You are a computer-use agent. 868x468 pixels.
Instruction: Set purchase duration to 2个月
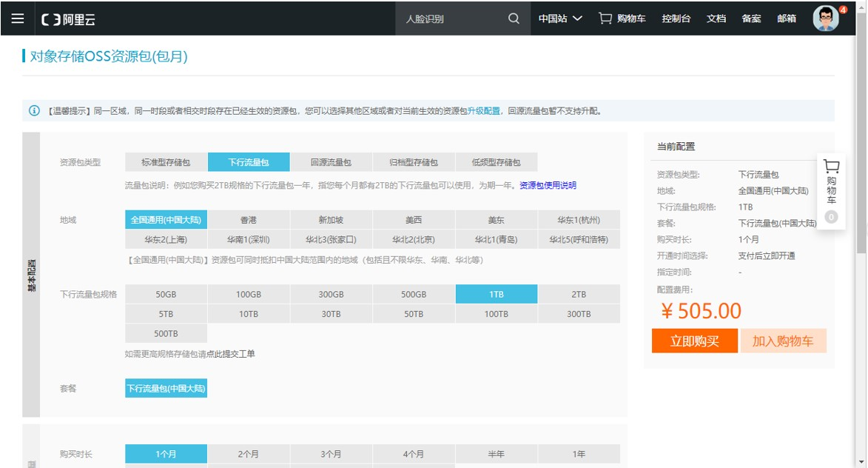tap(249, 454)
